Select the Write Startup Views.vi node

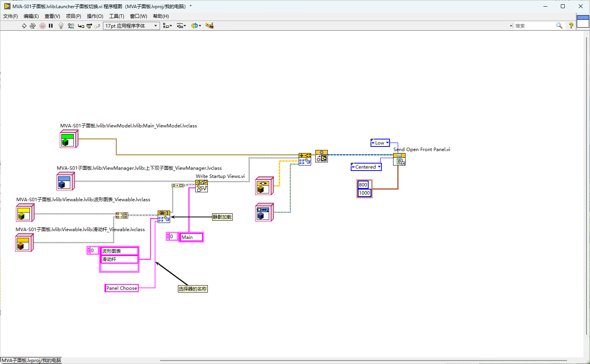point(202,186)
